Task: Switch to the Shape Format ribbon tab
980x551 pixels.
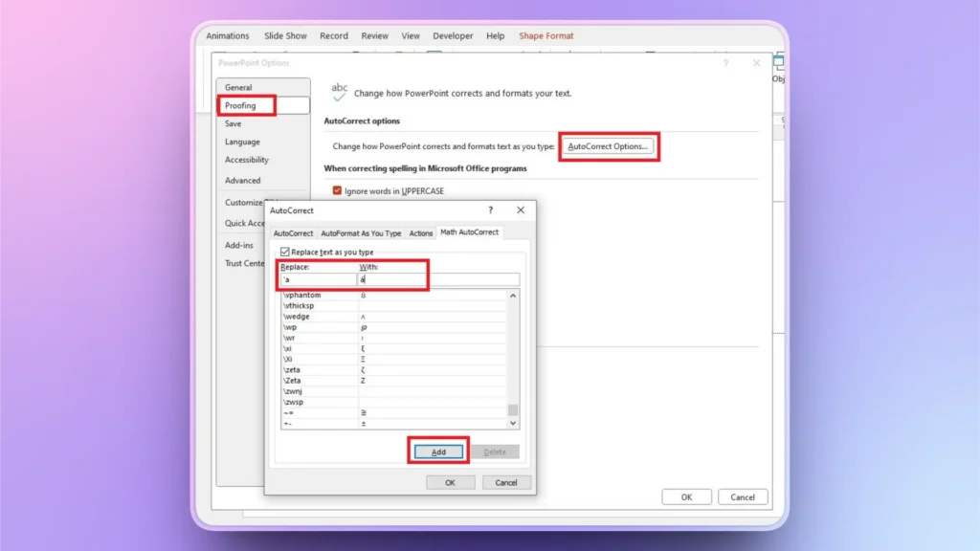Action: coord(546,35)
